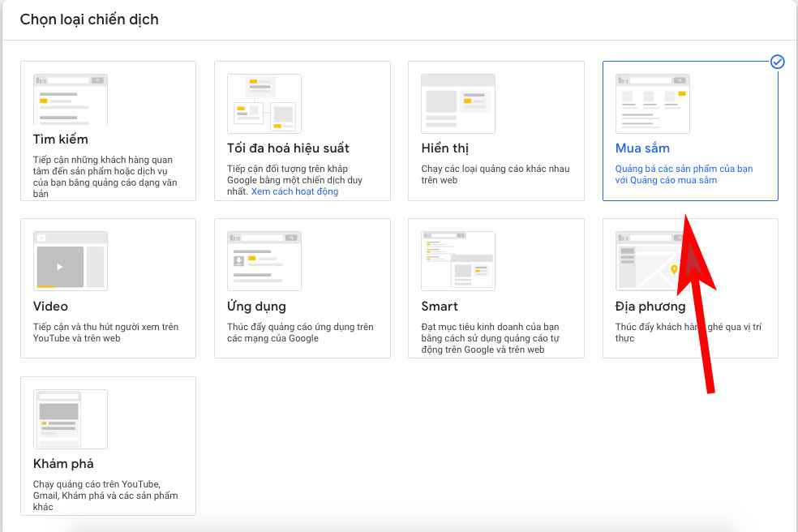Viewport: 798px width, 532px height.
Task: Choose the Ứng dụng campaign type heading
Action: pos(256,307)
